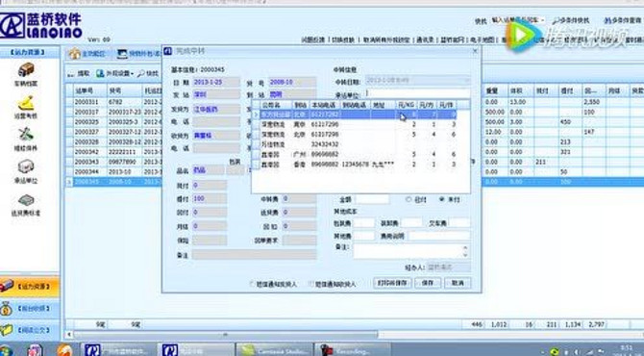Open the 【运力资源】 sidebar header
This screenshot has width=644, height=356.
tap(28, 52)
